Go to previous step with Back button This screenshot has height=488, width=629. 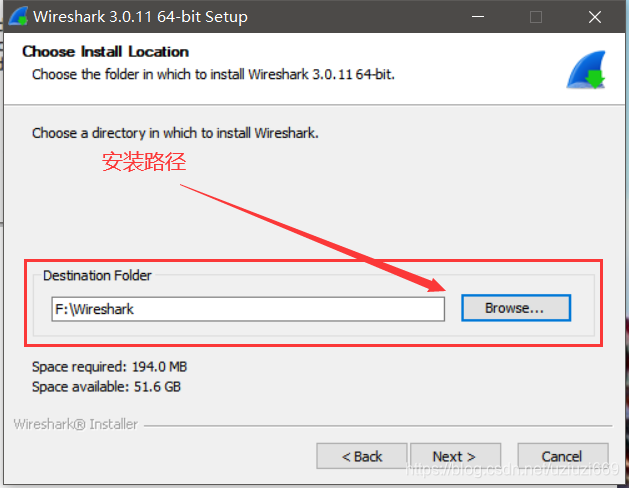pyautogui.click(x=362, y=456)
